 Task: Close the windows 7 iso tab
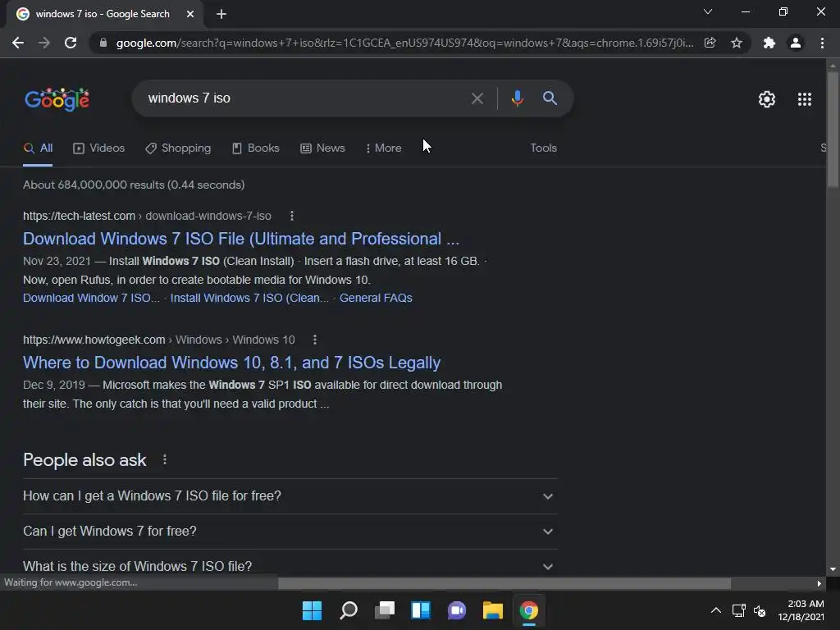click(x=190, y=14)
